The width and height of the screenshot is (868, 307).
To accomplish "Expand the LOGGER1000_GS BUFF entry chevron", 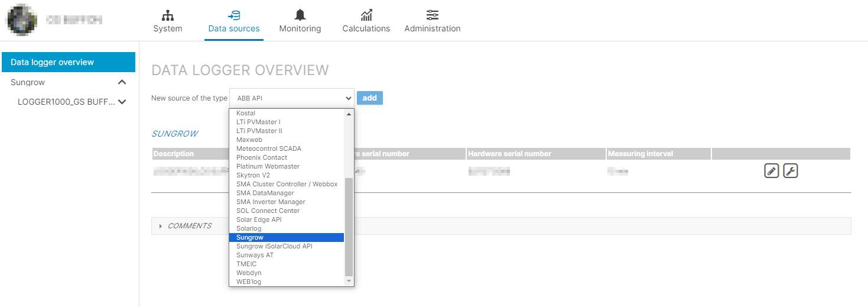I will click(122, 102).
